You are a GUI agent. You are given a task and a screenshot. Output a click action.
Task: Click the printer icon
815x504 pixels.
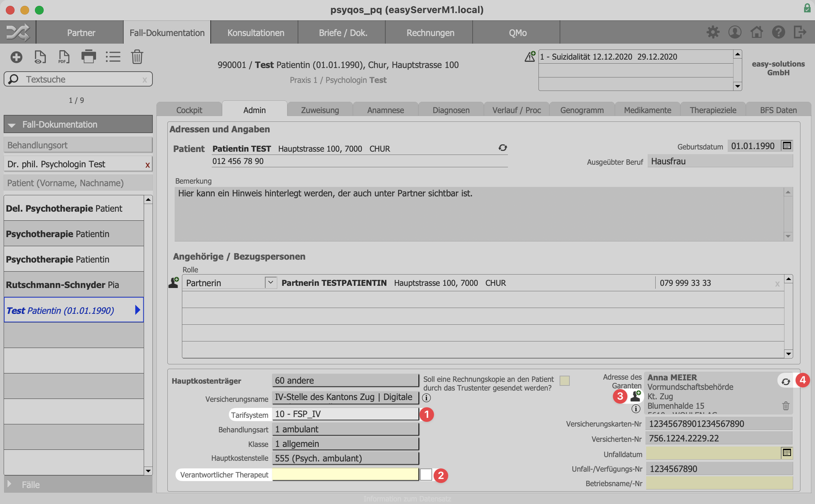pos(88,57)
